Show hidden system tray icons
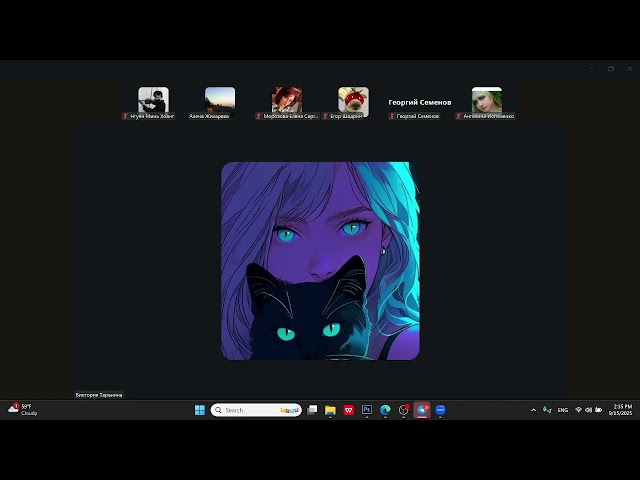 (x=533, y=410)
